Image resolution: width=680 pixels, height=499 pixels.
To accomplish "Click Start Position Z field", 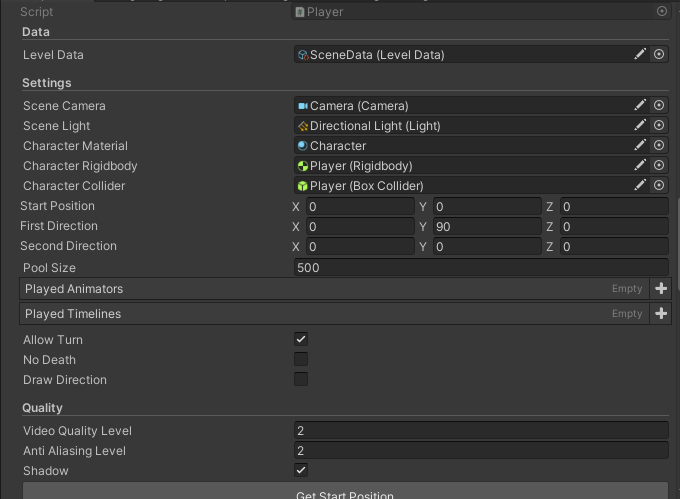I will coord(614,207).
